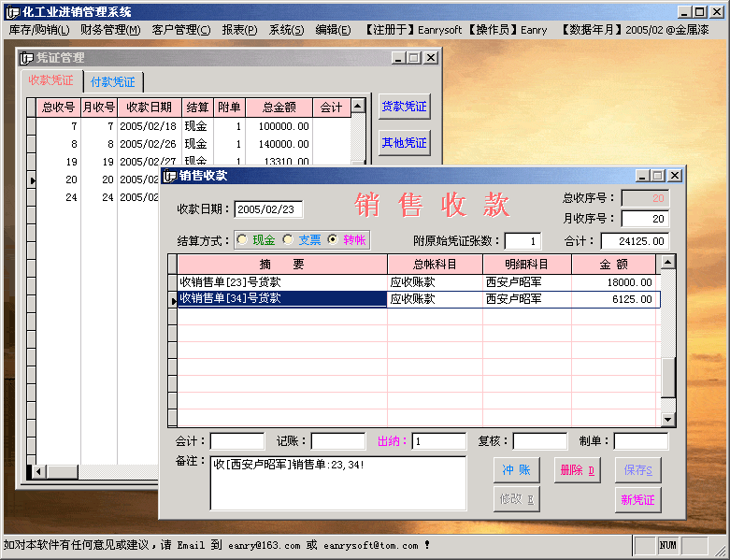Open the 报表(P) menu
The image size is (730, 560).
(239, 30)
